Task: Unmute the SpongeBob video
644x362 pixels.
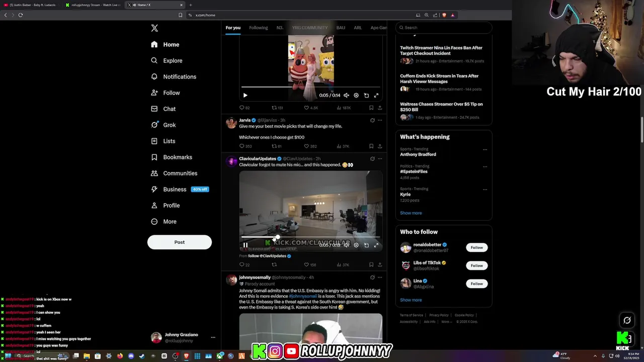Action: (x=346, y=95)
